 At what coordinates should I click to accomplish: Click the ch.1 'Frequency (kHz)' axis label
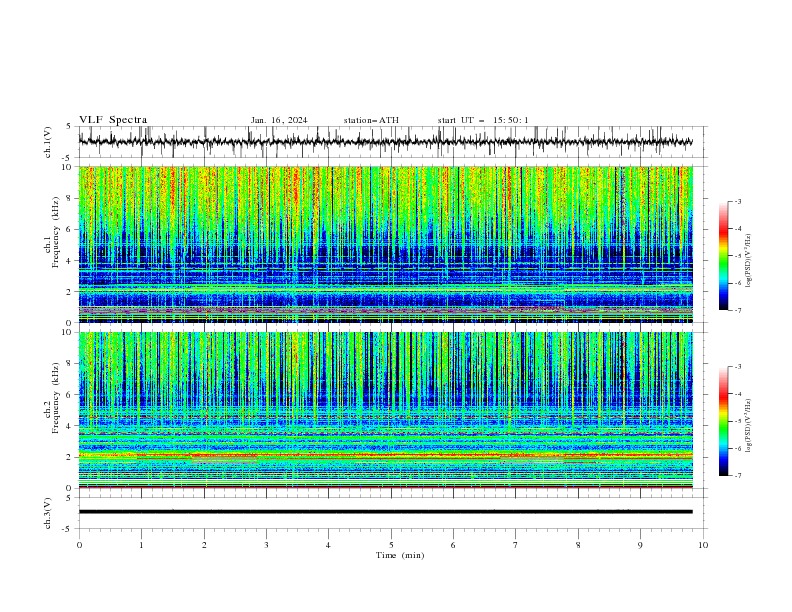pyautogui.click(x=55, y=232)
